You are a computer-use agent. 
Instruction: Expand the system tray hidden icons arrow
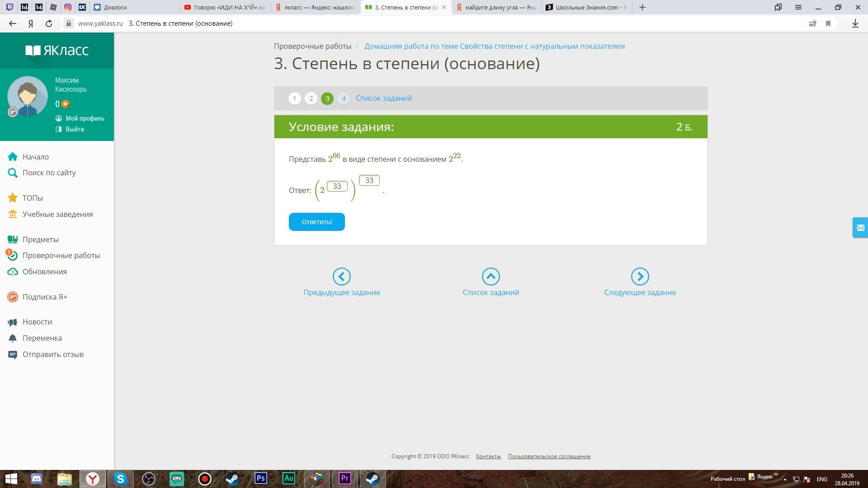785,479
